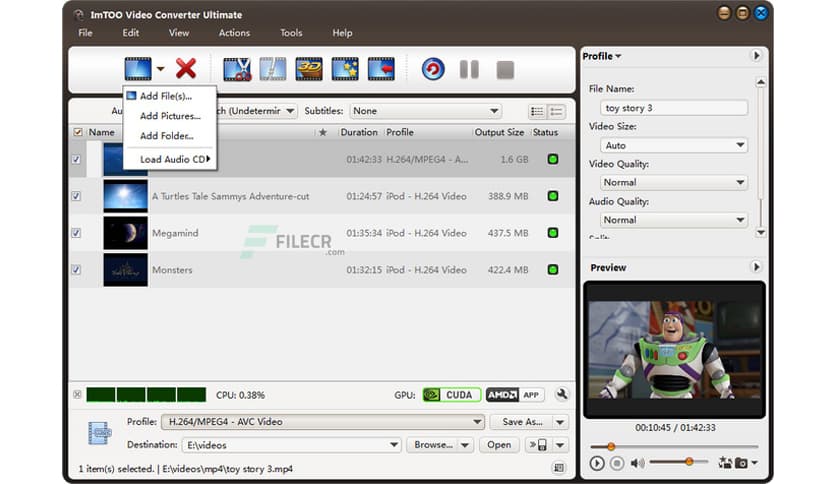This screenshot has height=484, width=836.
Task: Click the profile panel scrollbar down arrow
Action: tap(761, 232)
